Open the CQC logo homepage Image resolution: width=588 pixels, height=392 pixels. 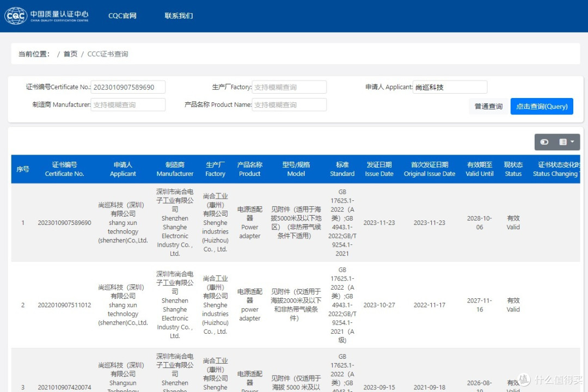[x=46, y=16]
